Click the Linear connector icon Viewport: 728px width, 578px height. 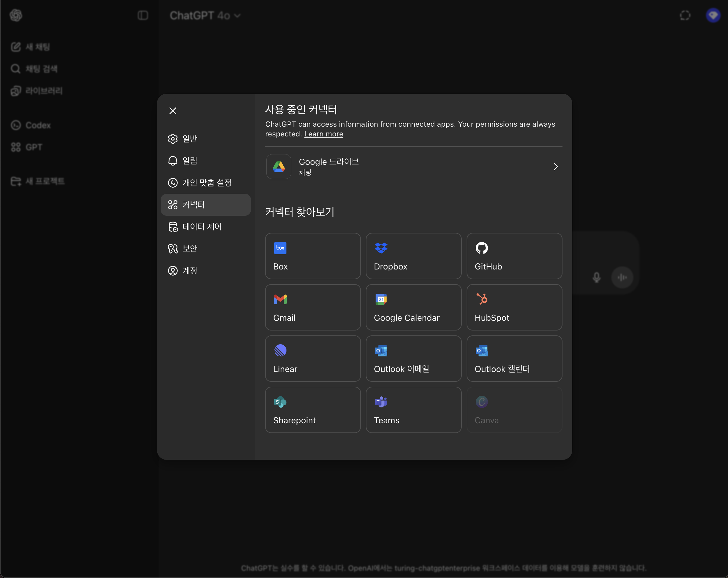click(280, 351)
